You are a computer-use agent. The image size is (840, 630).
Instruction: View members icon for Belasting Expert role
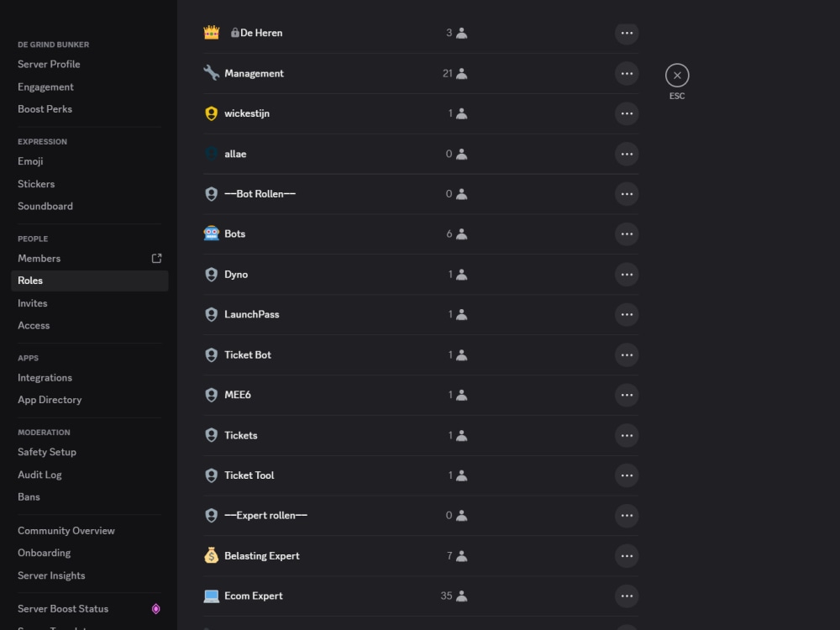[462, 556]
